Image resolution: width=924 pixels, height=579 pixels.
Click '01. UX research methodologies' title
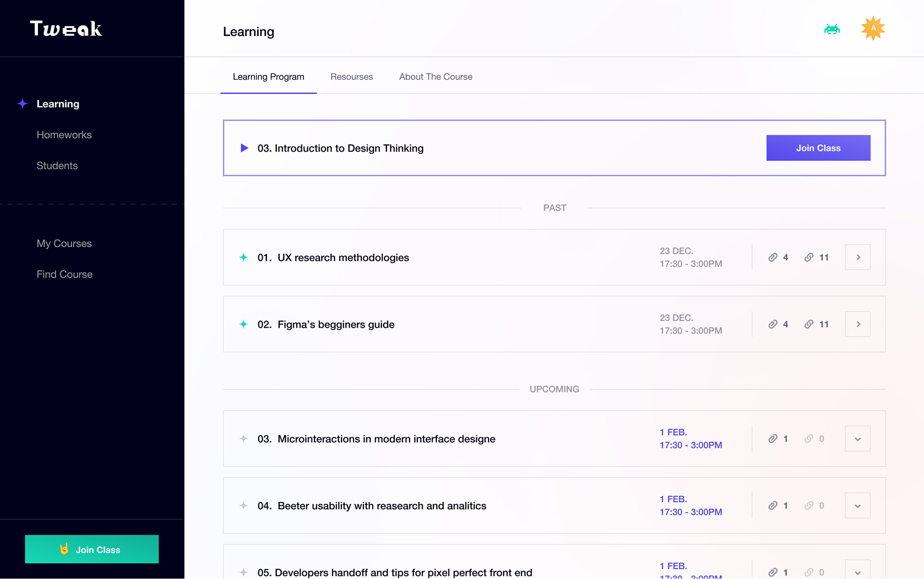point(333,257)
